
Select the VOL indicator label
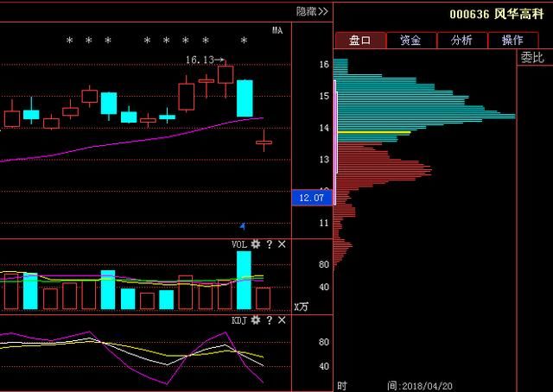(239, 245)
